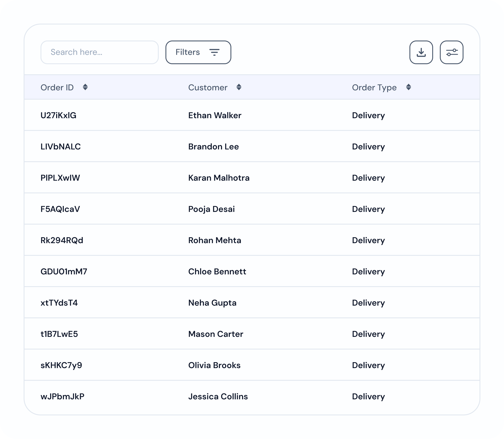
Task: Click Delivery in Olivia Brooks' row
Action: click(368, 365)
